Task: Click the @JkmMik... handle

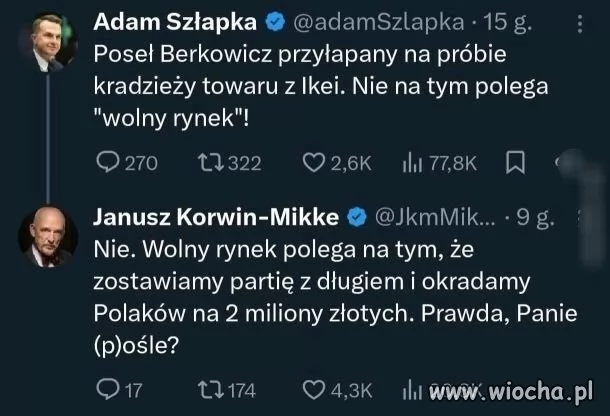Action: (434, 217)
